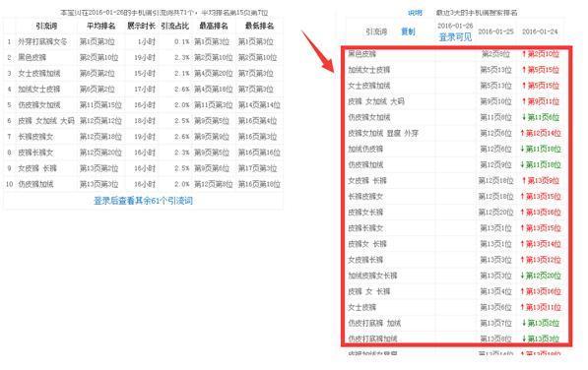Screen dimensions: 588x370
Task: Click red up arrow beside 第9页11位
Action: 524,101
